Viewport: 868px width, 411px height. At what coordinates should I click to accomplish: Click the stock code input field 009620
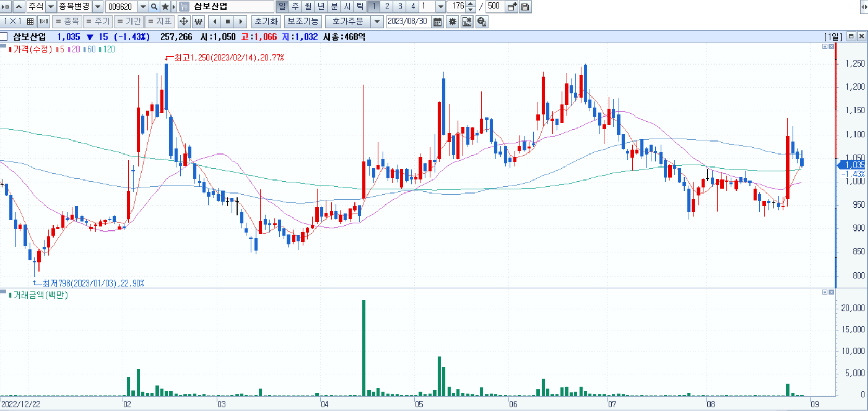tap(121, 7)
